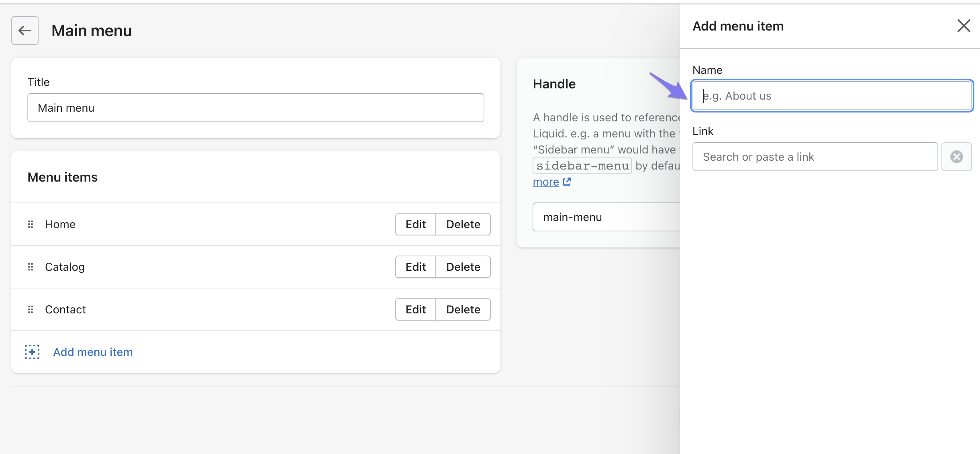Click the main-menu handle field
980x454 pixels.
click(606, 217)
